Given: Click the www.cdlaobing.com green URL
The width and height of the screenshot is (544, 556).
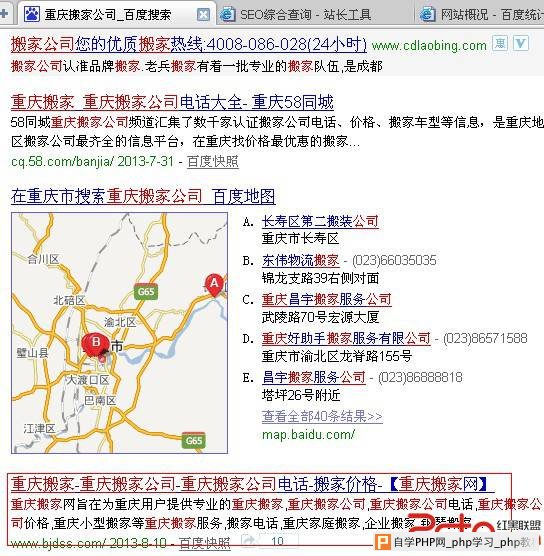Looking at the screenshot, I should (x=429, y=45).
